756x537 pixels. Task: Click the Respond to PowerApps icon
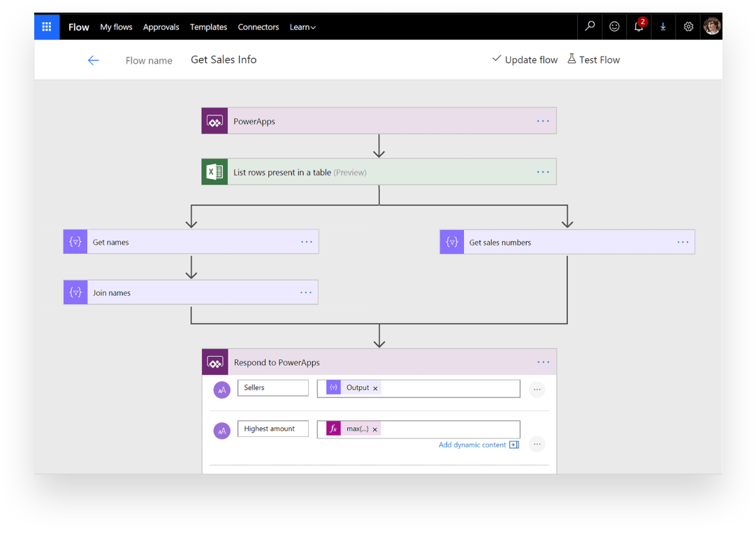(x=215, y=362)
